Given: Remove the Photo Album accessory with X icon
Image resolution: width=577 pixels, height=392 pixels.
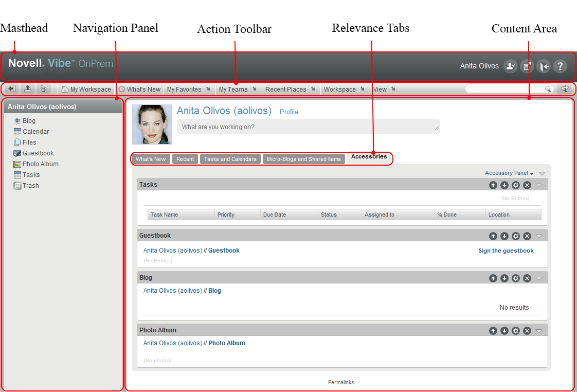Looking at the screenshot, I should click(x=527, y=331).
